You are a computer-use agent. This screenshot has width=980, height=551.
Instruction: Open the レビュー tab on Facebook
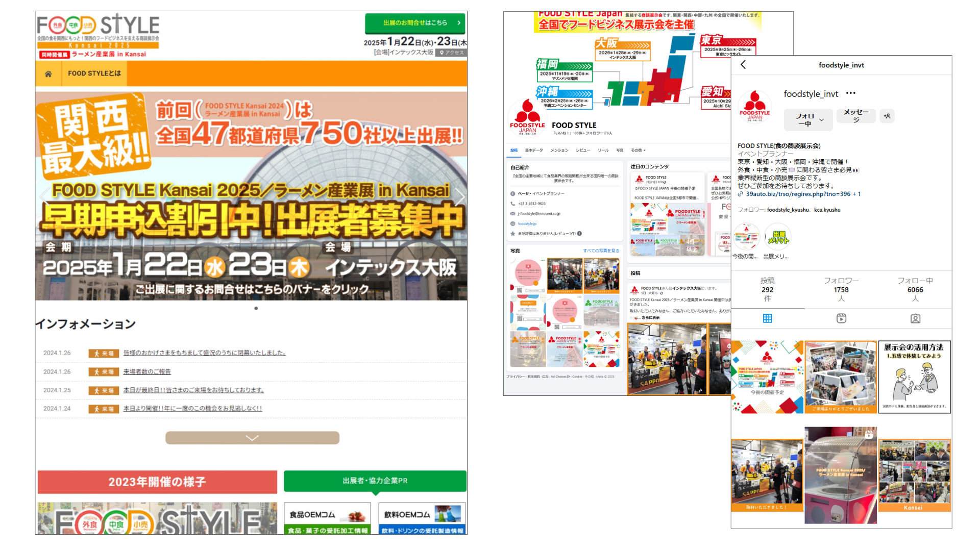[583, 151]
